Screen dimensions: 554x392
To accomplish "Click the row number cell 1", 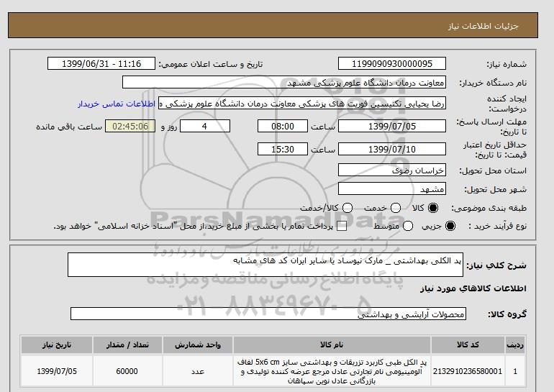I will pos(515,371).
